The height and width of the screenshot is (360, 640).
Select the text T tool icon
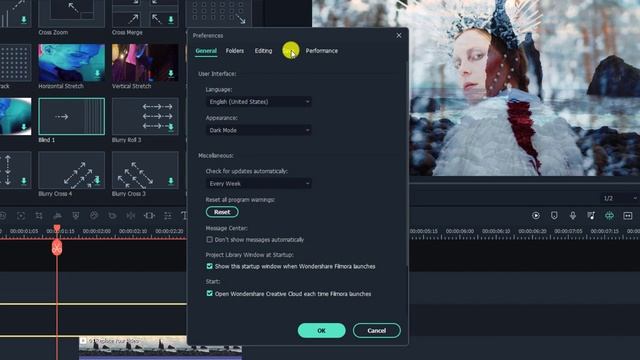click(184, 216)
